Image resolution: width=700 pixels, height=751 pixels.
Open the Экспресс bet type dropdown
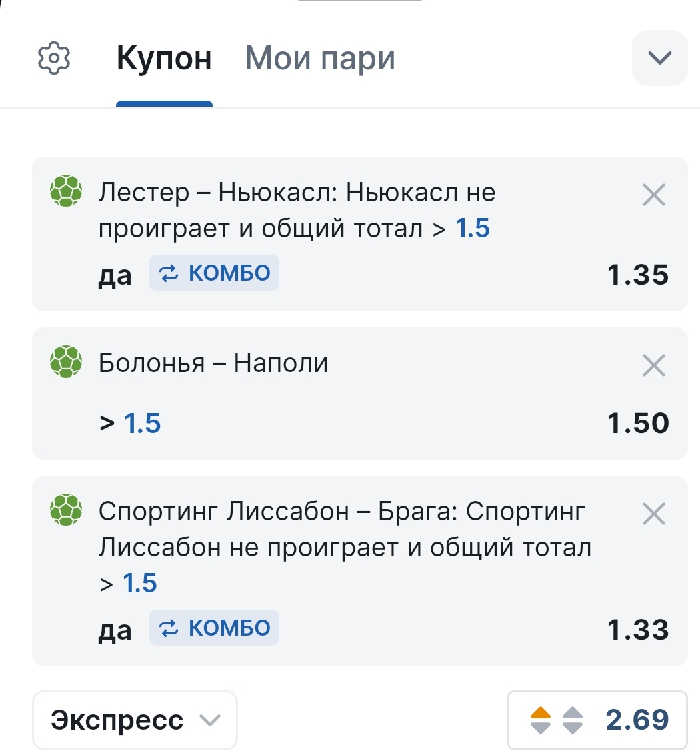135,720
